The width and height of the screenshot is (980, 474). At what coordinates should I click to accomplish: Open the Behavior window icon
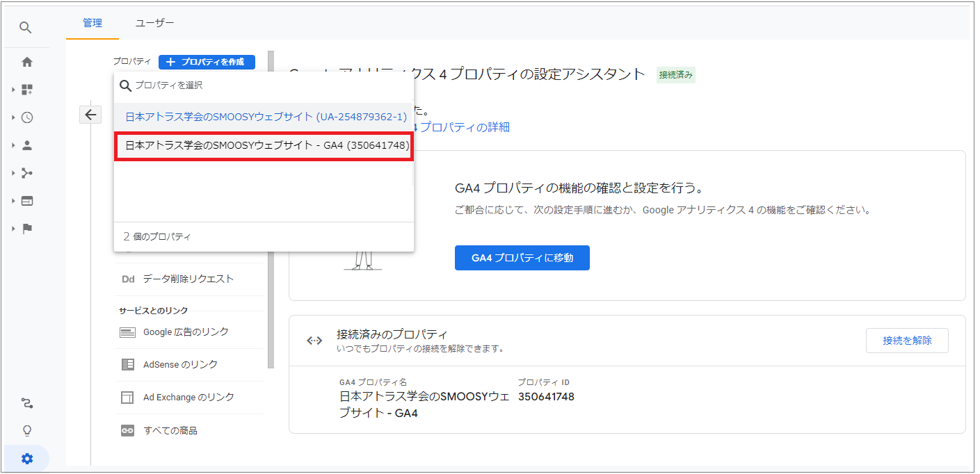click(27, 201)
